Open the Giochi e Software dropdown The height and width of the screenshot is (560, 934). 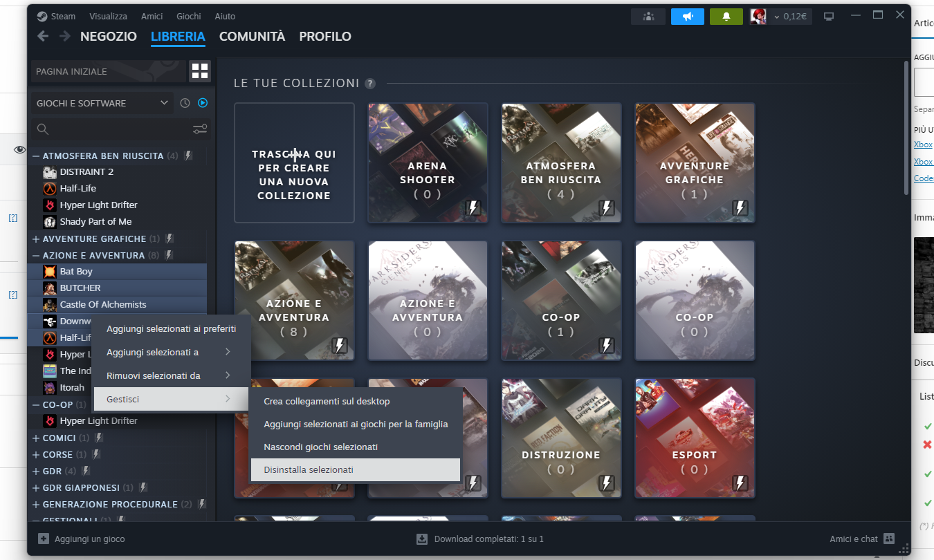[102, 103]
